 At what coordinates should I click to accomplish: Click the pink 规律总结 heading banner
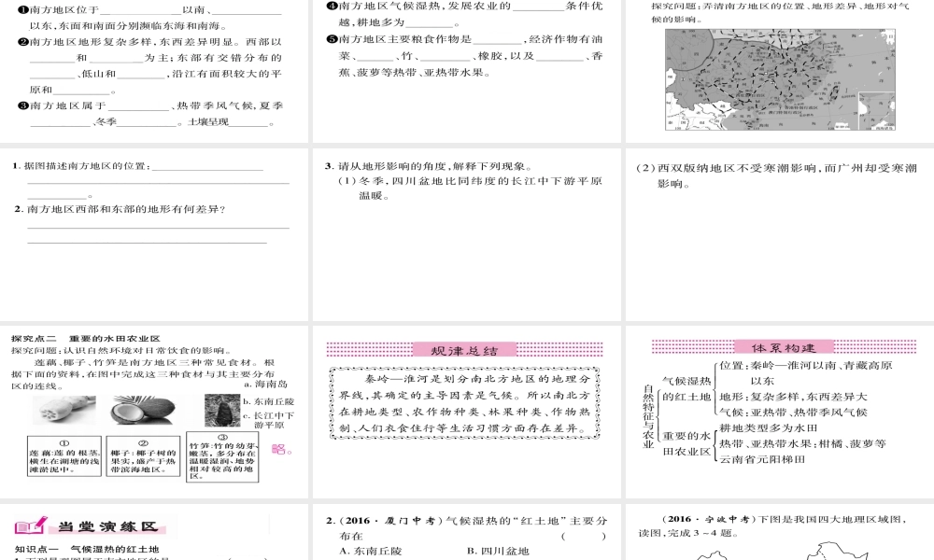click(464, 350)
